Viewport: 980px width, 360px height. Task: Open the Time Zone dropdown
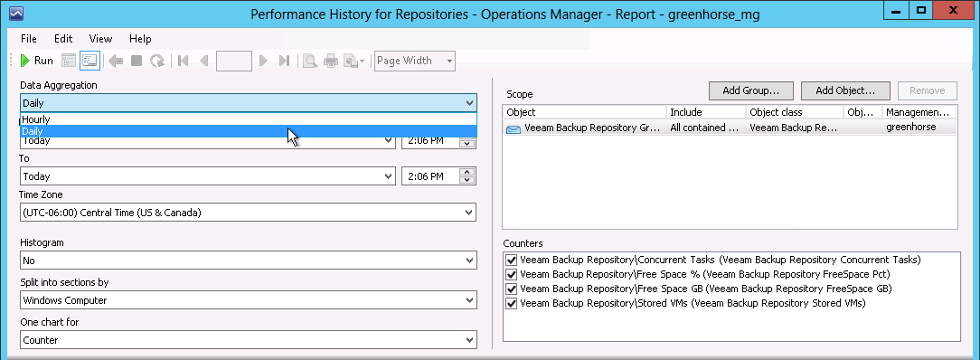tap(248, 213)
